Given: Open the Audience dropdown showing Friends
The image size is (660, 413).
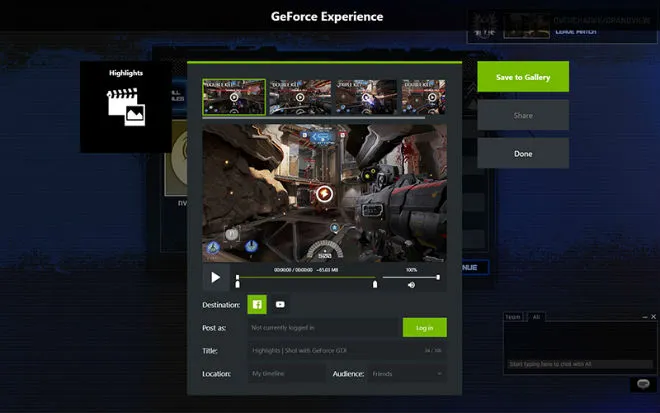Looking at the screenshot, I should click(407, 374).
